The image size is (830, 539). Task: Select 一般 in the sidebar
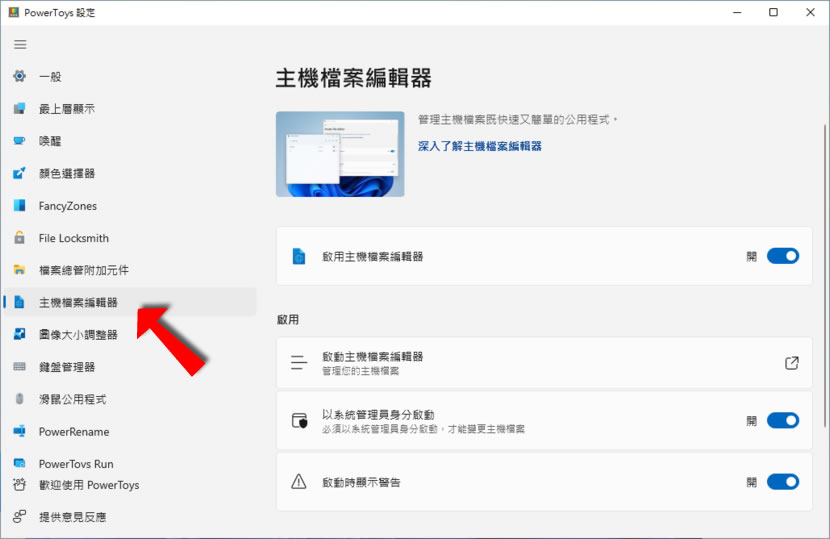130,76
